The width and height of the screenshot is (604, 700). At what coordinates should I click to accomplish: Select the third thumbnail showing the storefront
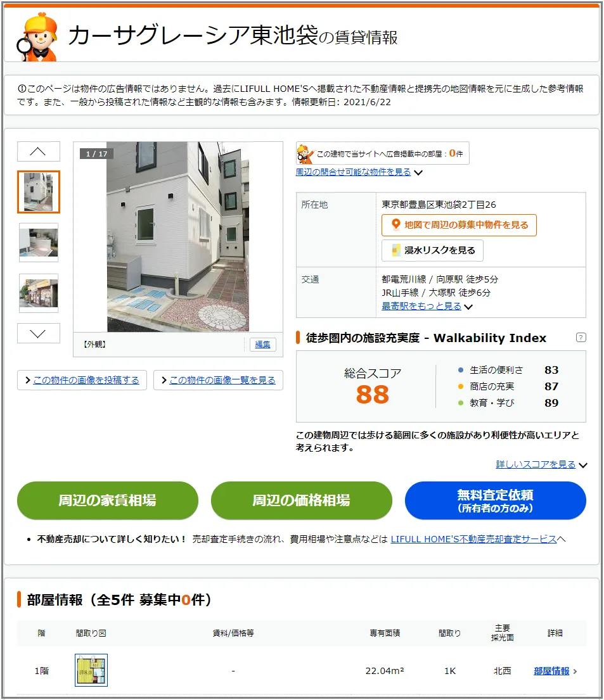point(39,293)
